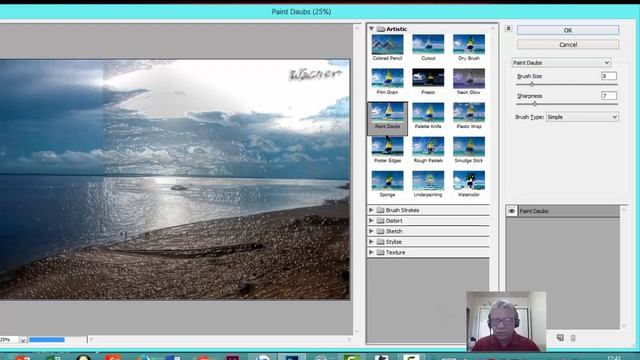Apply the Dry Brush filter thumbnail

(469, 45)
